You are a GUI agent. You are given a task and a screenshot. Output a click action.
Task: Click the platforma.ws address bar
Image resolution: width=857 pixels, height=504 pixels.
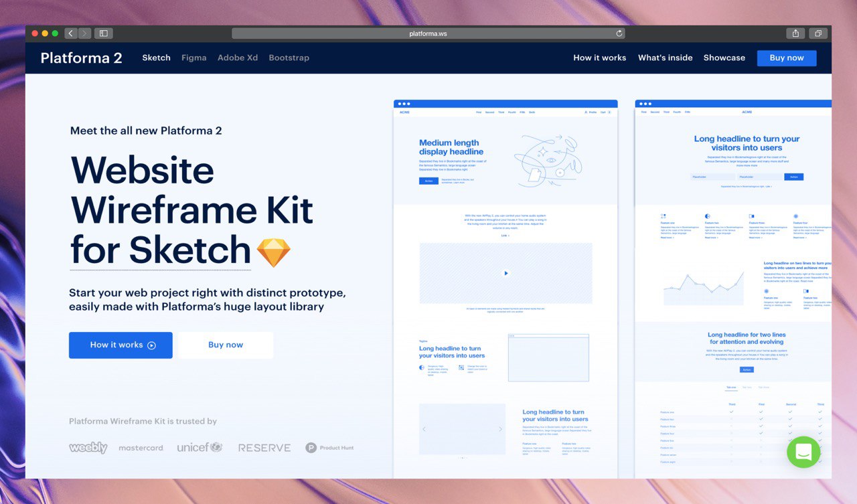(428, 33)
